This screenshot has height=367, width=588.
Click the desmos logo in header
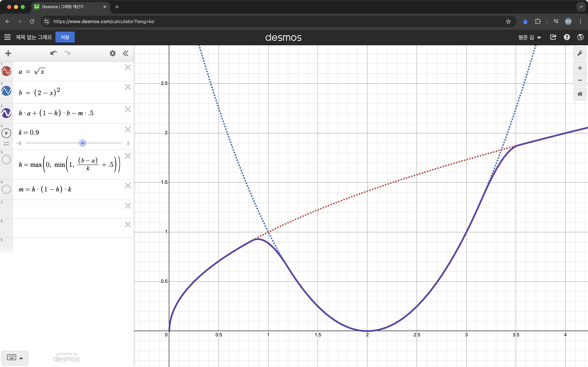tap(283, 37)
